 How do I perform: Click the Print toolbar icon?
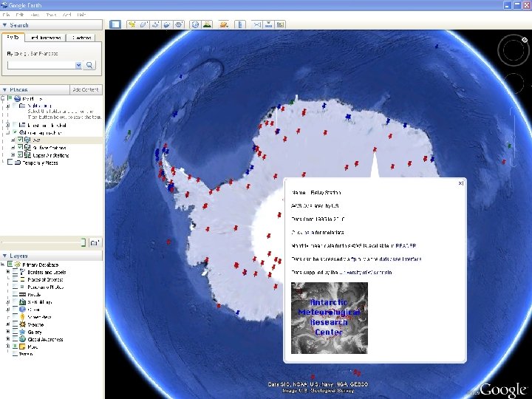268,24
